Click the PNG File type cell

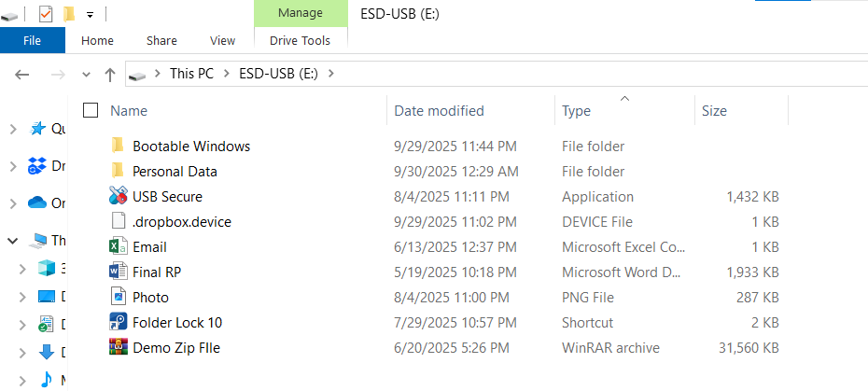pos(588,298)
